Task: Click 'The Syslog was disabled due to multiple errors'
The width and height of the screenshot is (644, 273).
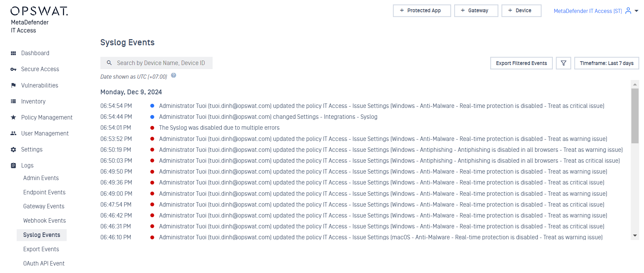Action: (219, 128)
